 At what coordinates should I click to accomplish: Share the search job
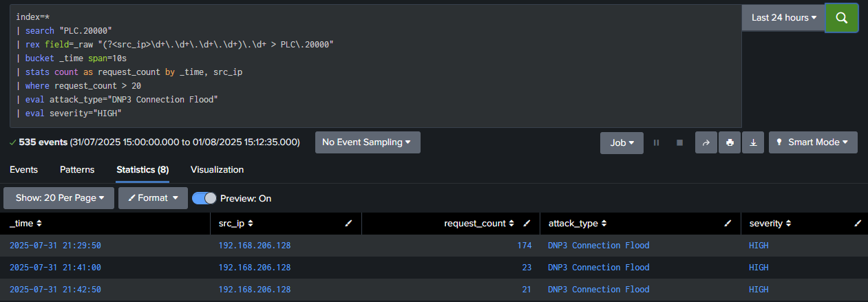pyautogui.click(x=706, y=142)
